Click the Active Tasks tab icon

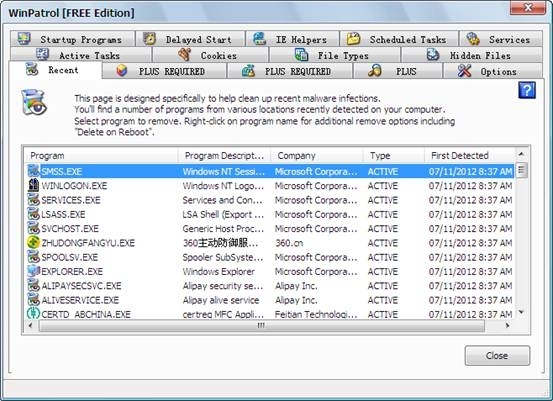pos(43,54)
